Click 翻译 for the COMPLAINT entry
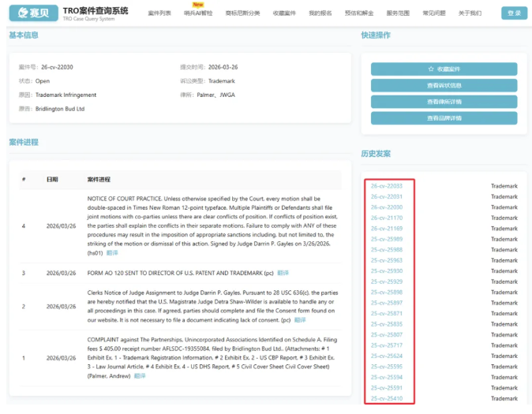Screen dimensions: 532x414 (140, 376)
